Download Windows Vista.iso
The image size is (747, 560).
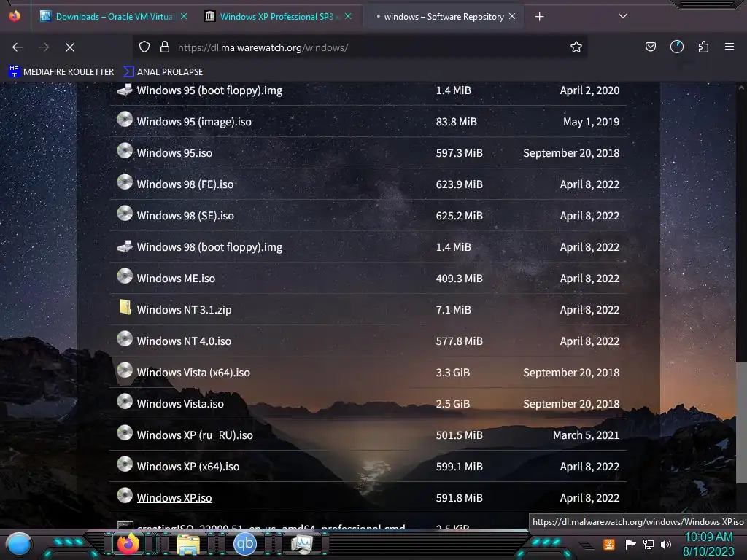click(x=180, y=404)
